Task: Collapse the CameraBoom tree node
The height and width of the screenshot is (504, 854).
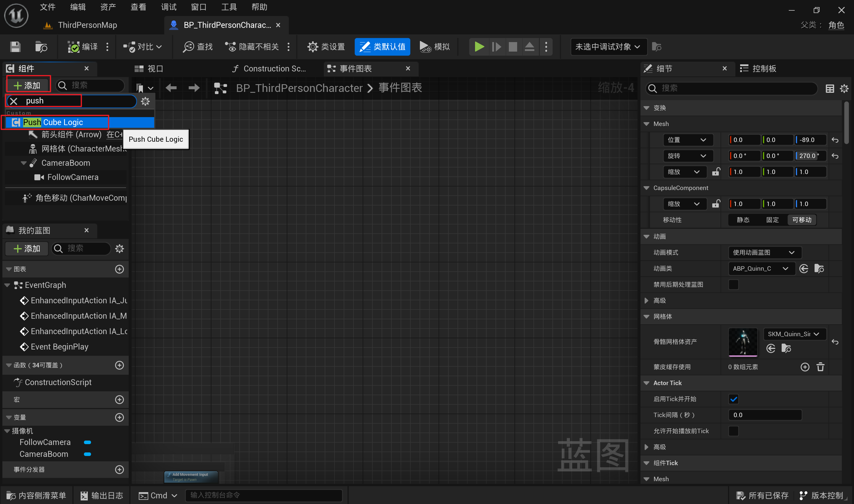Action: coord(24,163)
